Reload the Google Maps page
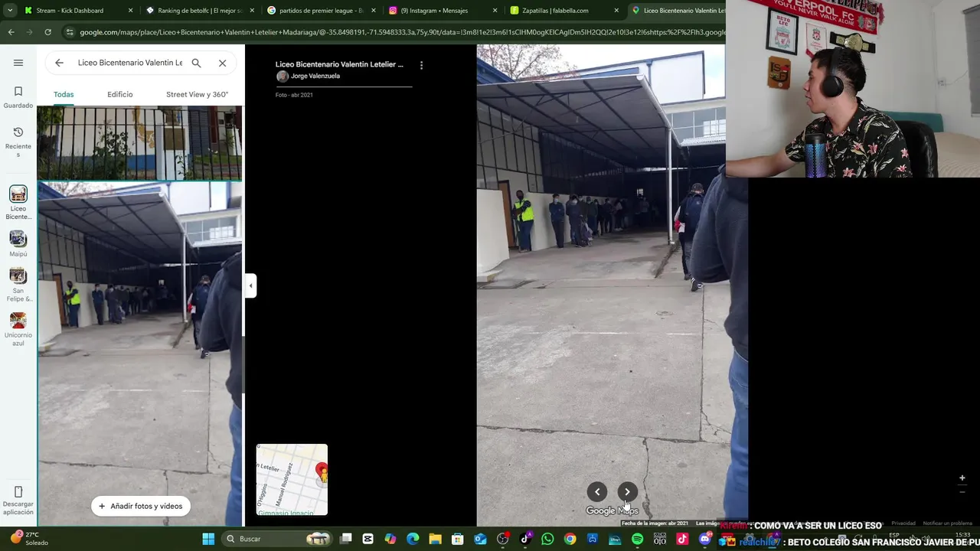 click(x=47, y=32)
